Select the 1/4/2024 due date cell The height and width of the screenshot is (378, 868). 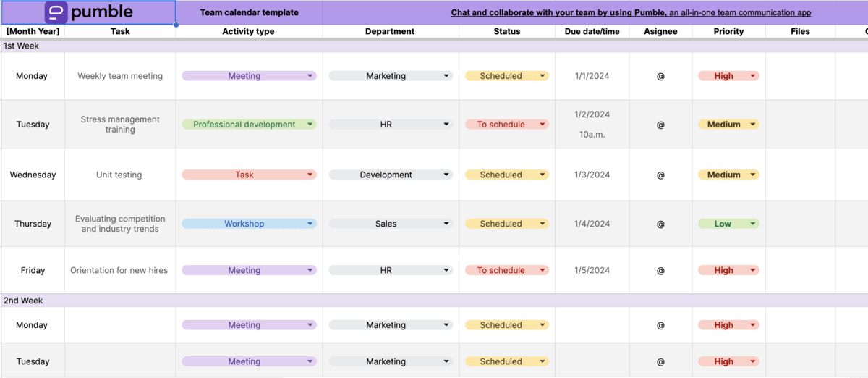click(592, 224)
